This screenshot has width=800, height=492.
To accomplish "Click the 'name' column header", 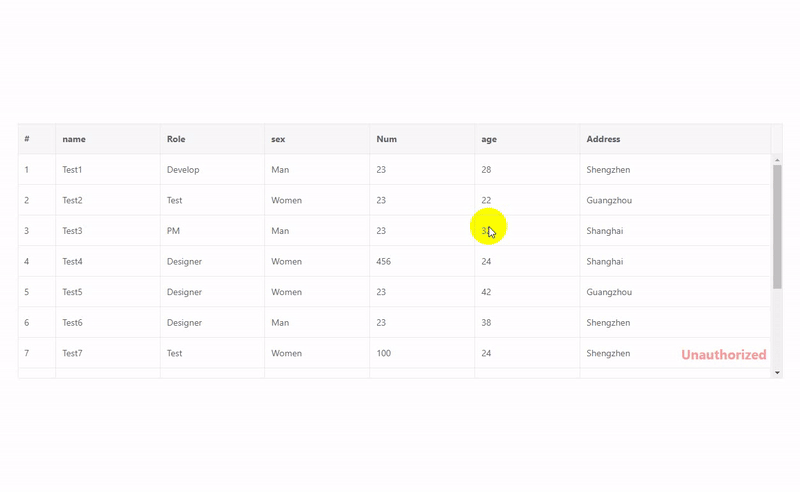I will click(74, 139).
